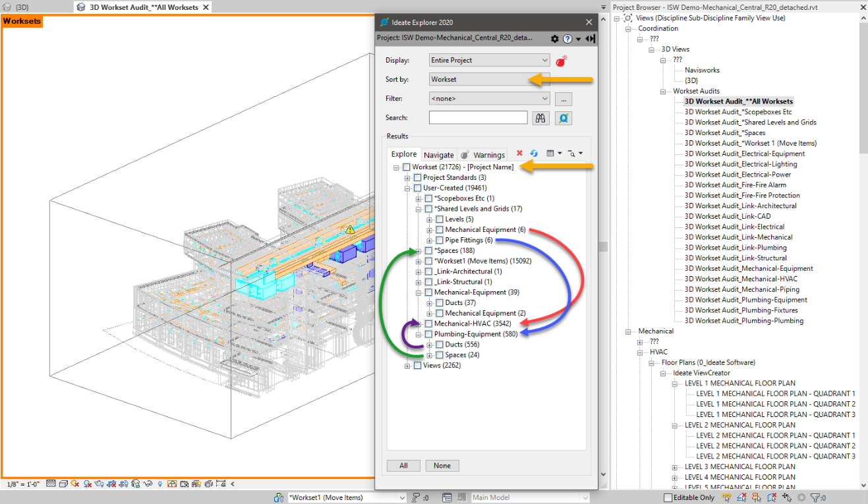Expand the *Workset1 (Move Items) (15092) node
This screenshot has width=868, height=504.
[419, 261]
